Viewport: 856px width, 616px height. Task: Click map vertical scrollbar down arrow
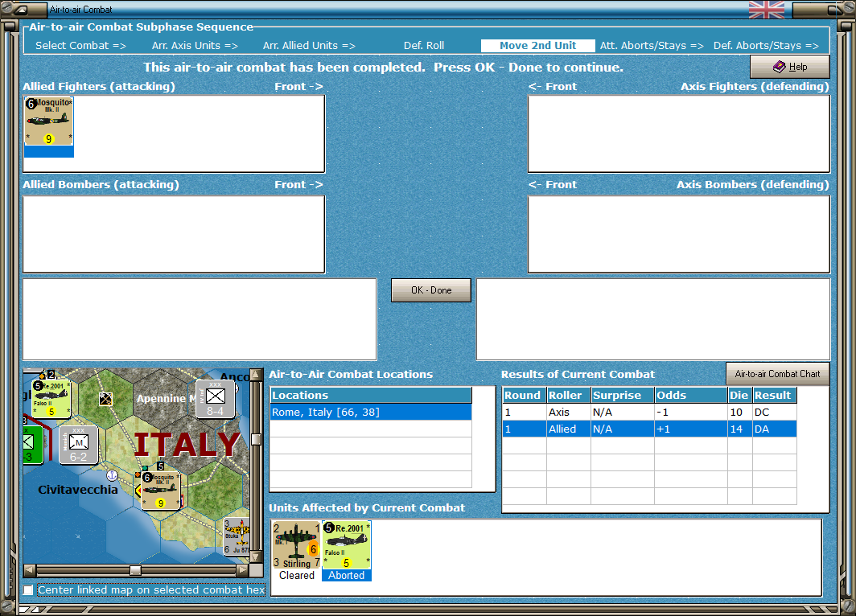point(256,557)
